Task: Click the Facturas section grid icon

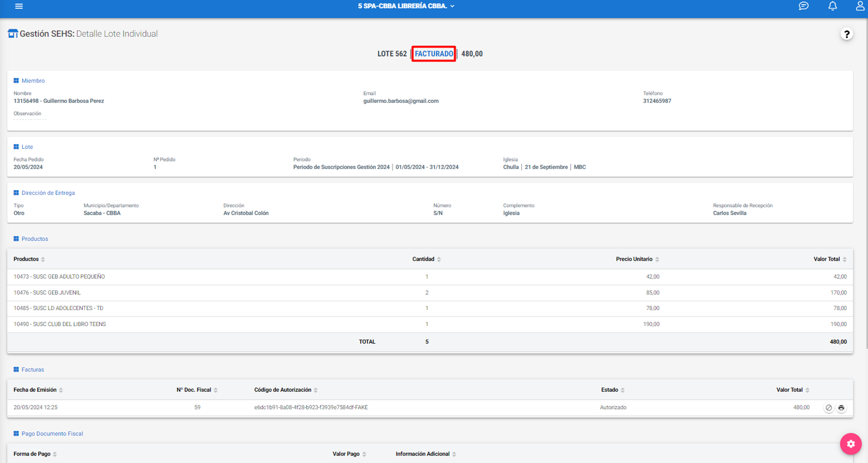Action: (x=16, y=370)
